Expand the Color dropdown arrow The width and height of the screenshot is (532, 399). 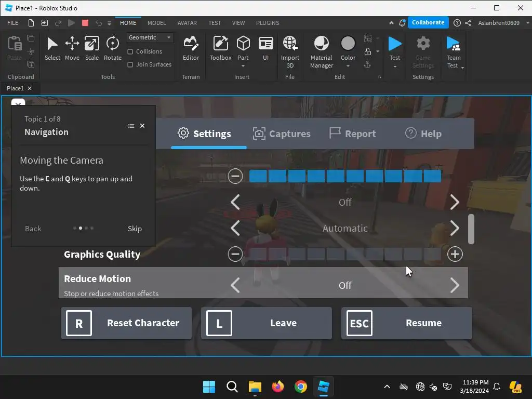348,66
